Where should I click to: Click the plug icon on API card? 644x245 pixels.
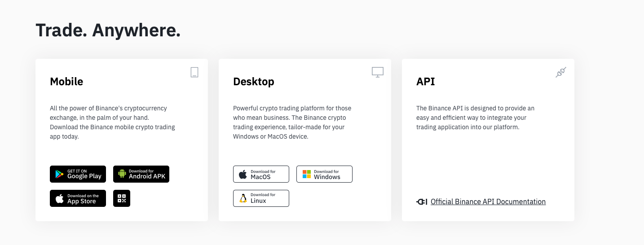561,72
